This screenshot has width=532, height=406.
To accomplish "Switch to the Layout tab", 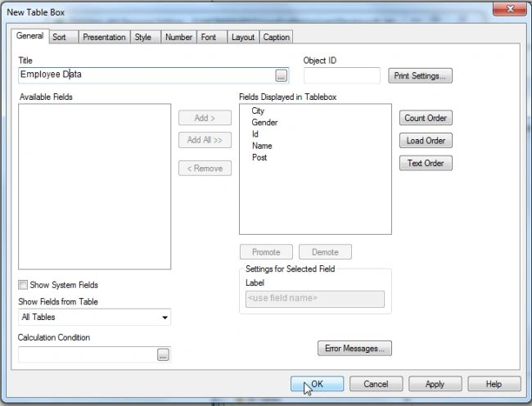I will pyautogui.click(x=243, y=37).
